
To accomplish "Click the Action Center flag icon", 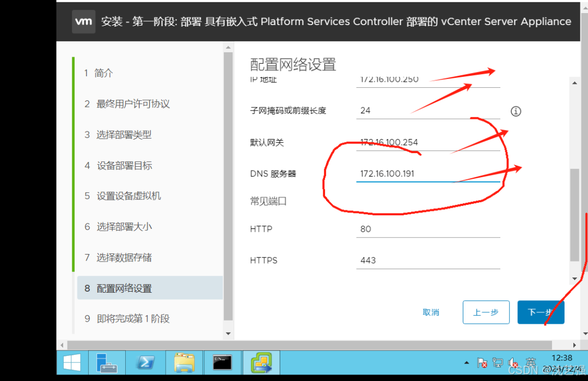I will tap(482, 362).
